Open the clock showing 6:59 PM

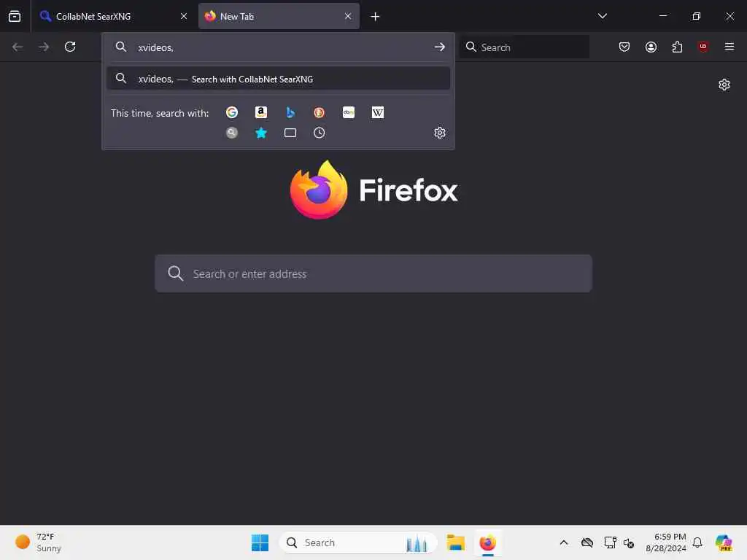pyautogui.click(x=665, y=542)
